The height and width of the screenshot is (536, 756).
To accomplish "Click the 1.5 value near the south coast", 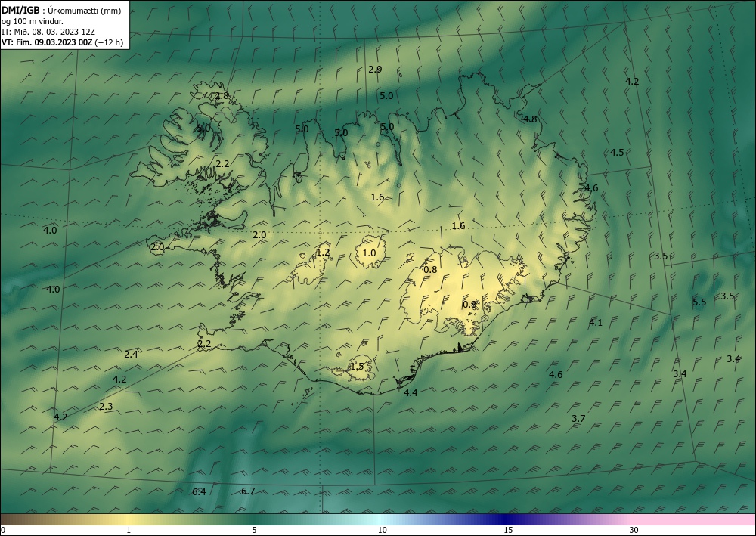I will click(357, 367).
